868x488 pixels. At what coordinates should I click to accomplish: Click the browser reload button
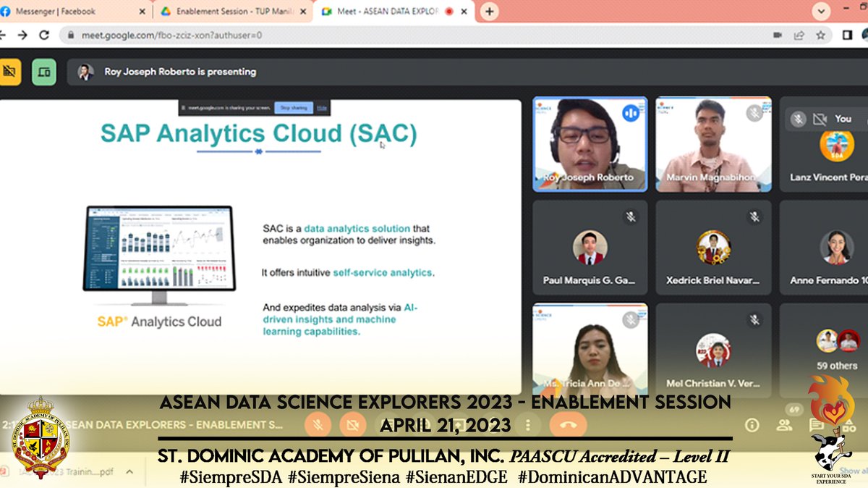pos(44,35)
